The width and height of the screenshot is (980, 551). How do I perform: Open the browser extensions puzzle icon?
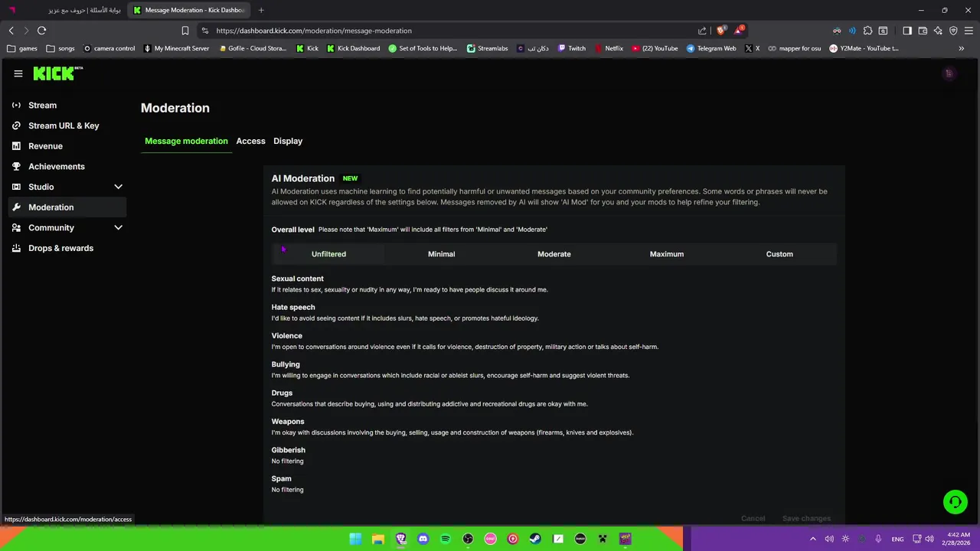(867, 31)
